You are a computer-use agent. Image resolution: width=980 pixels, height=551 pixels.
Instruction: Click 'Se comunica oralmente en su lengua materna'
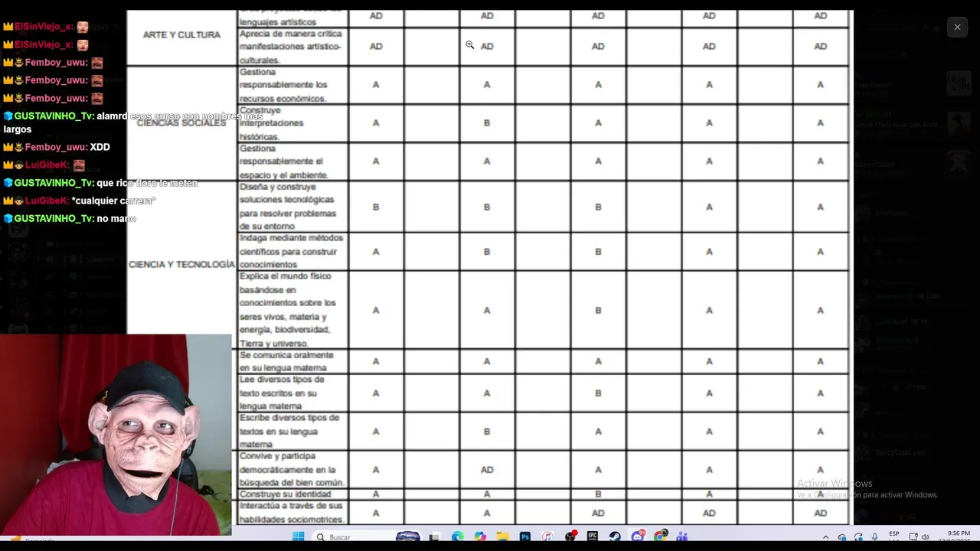286,361
